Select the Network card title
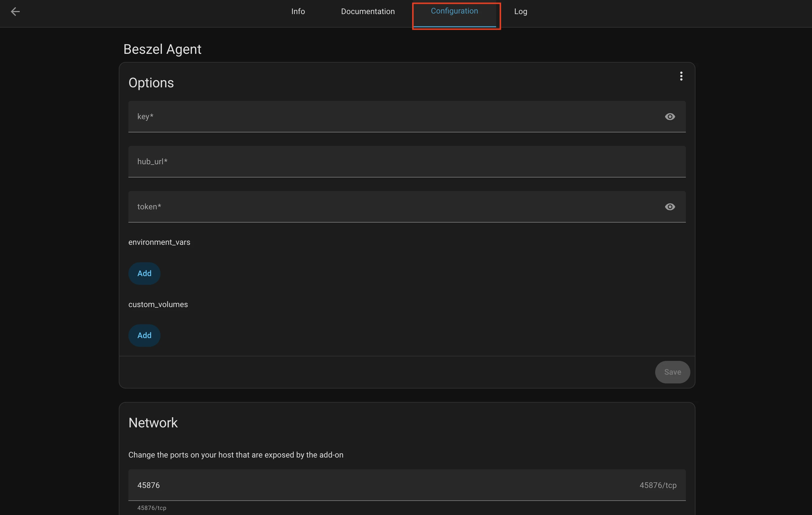The width and height of the screenshot is (812, 515). coord(153,423)
